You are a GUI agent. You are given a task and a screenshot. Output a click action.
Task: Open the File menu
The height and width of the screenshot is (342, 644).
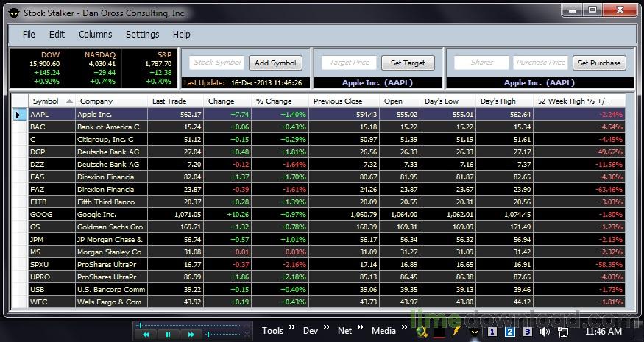click(29, 35)
